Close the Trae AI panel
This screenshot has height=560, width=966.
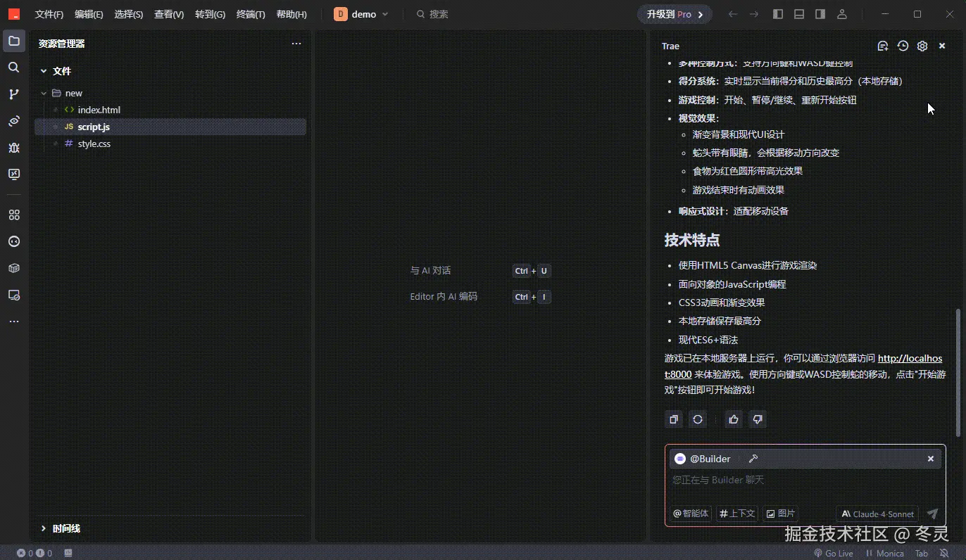point(942,46)
